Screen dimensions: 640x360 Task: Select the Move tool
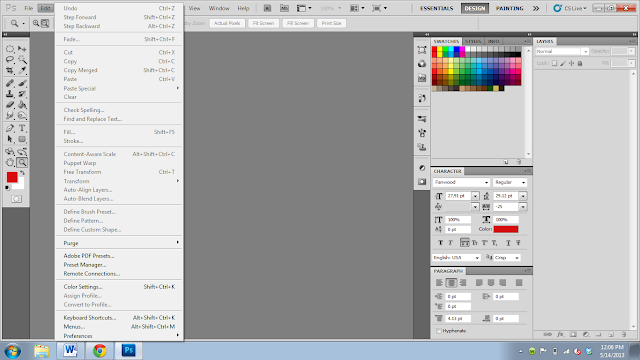(x=22, y=49)
